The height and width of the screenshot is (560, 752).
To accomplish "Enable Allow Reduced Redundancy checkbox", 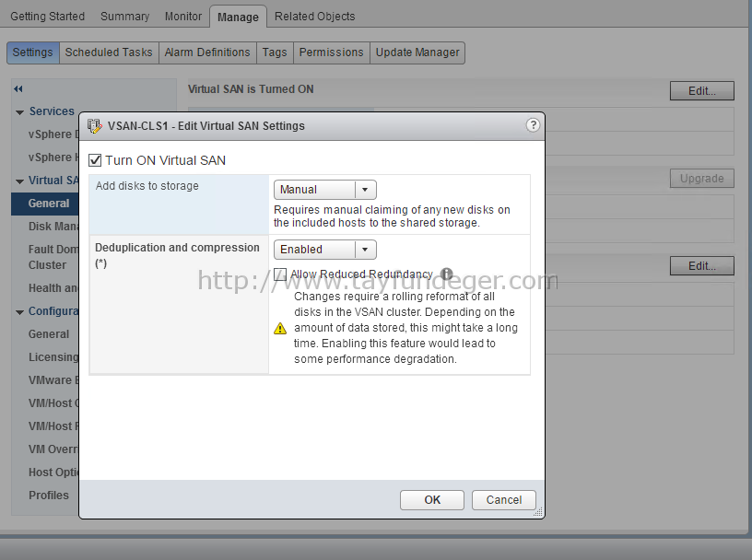I will (x=280, y=274).
